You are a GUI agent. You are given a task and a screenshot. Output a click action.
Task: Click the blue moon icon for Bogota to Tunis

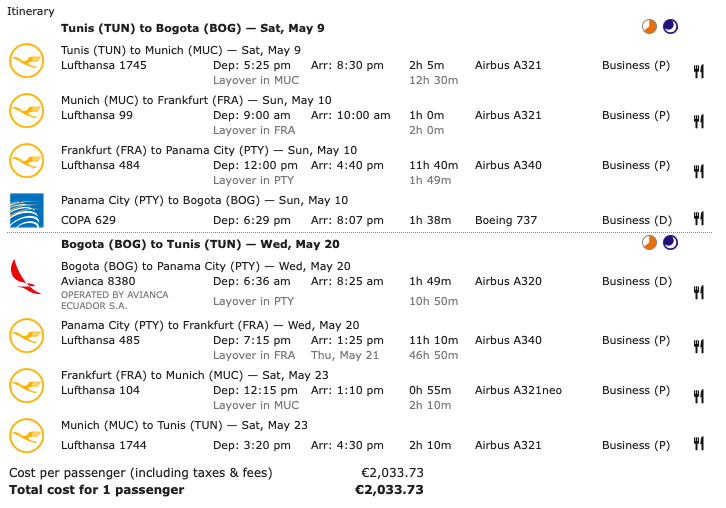click(x=670, y=243)
